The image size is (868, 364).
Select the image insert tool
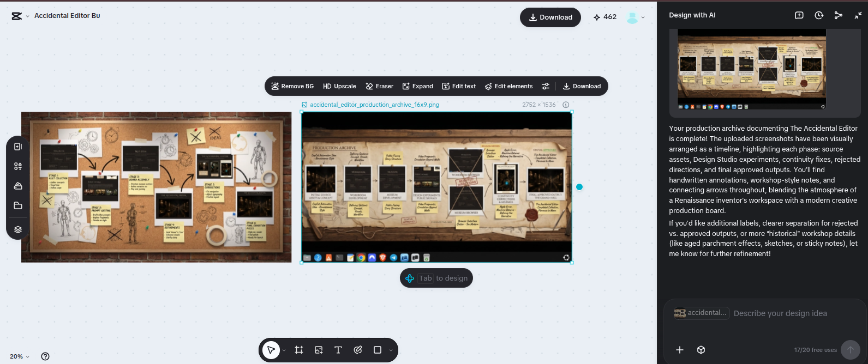pyautogui.click(x=319, y=350)
